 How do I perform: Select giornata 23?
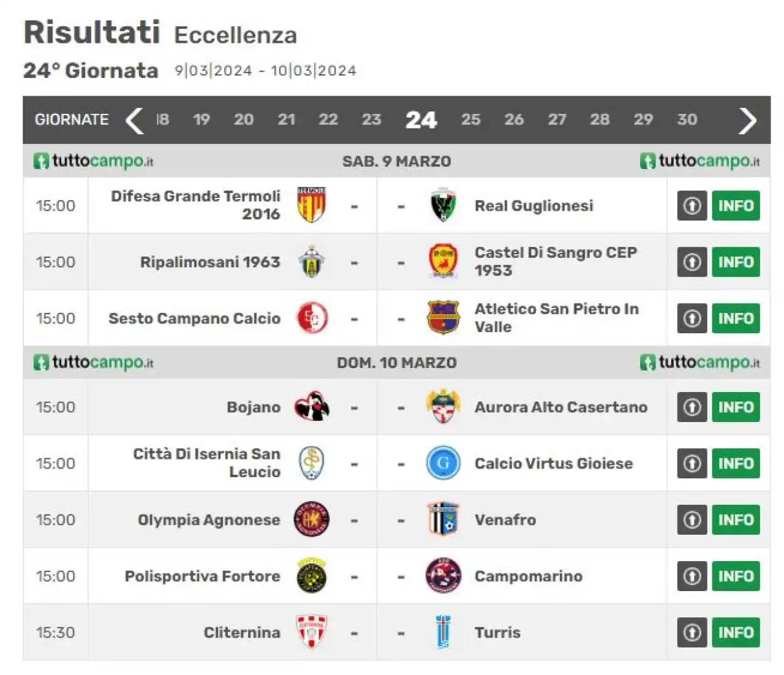[x=371, y=119]
